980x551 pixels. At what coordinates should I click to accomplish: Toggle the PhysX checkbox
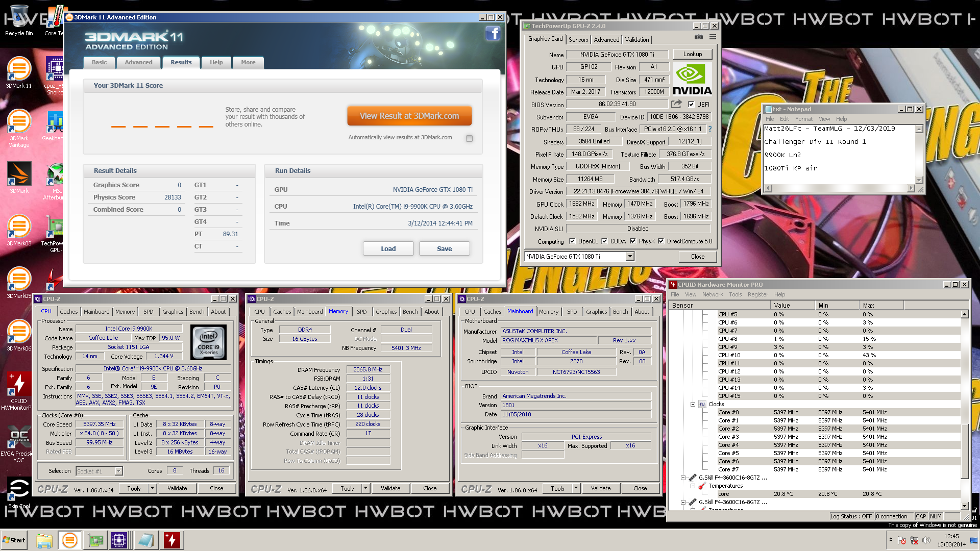633,241
